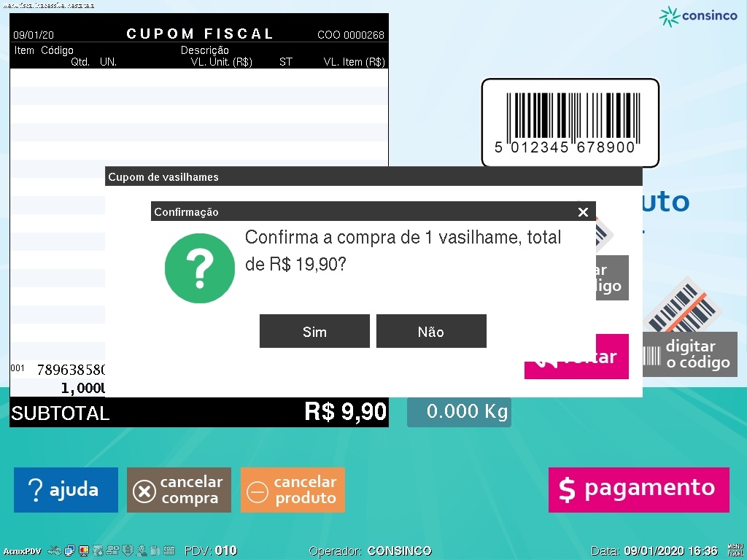This screenshot has height=560, width=747.
Task: Click the cancelar produto button
Action: point(293,489)
